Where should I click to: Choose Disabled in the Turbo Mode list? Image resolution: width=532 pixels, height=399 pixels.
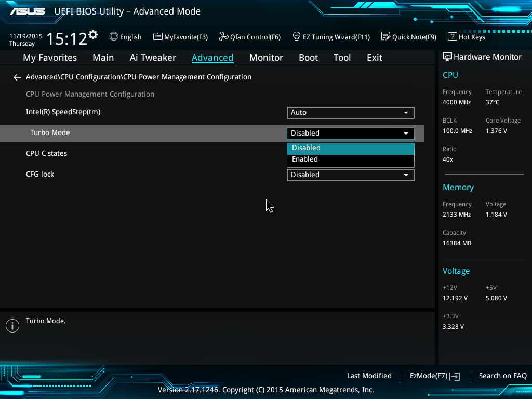pos(351,148)
